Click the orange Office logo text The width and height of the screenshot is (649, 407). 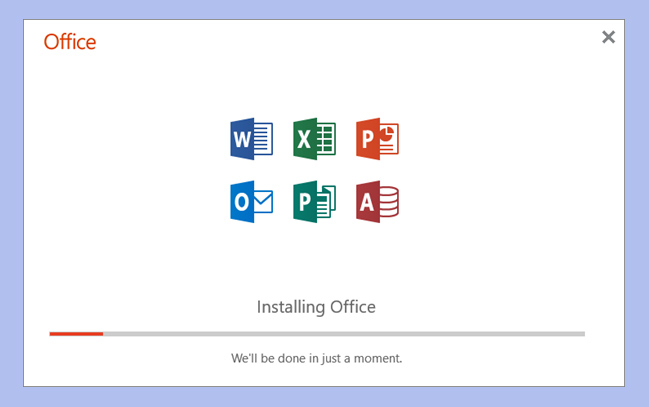coord(70,41)
